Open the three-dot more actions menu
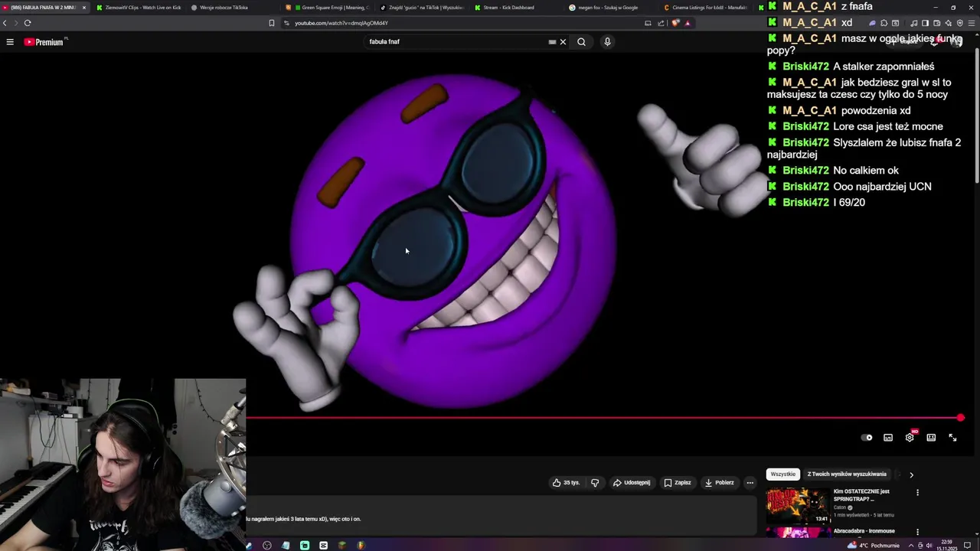 (750, 483)
